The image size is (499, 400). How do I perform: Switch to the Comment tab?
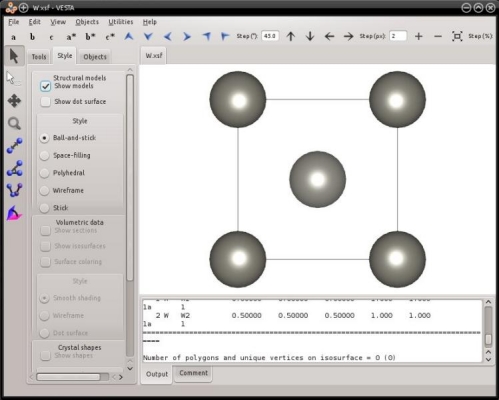coord(193,373)
